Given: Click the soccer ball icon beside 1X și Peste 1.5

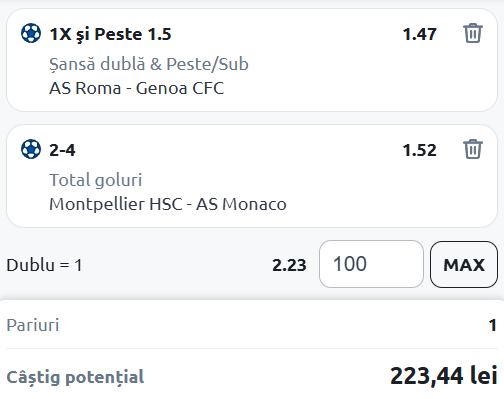Looking at the screenshot, I should tap(31, 33).
